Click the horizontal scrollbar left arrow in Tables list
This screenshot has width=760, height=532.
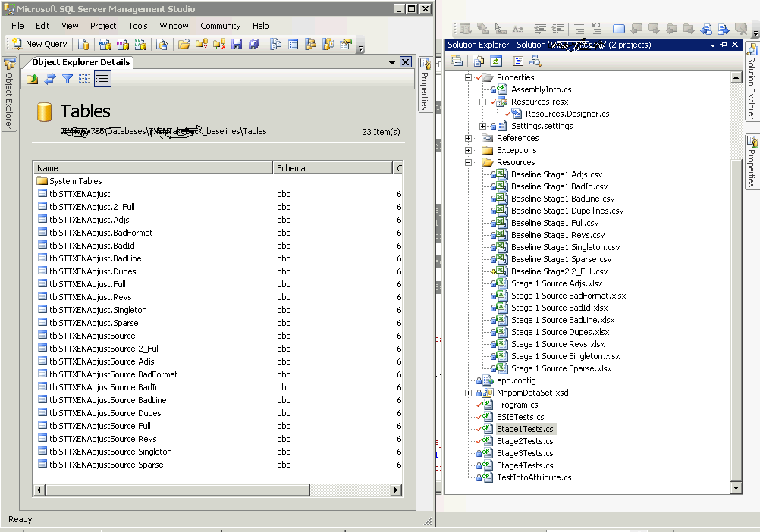39,490
